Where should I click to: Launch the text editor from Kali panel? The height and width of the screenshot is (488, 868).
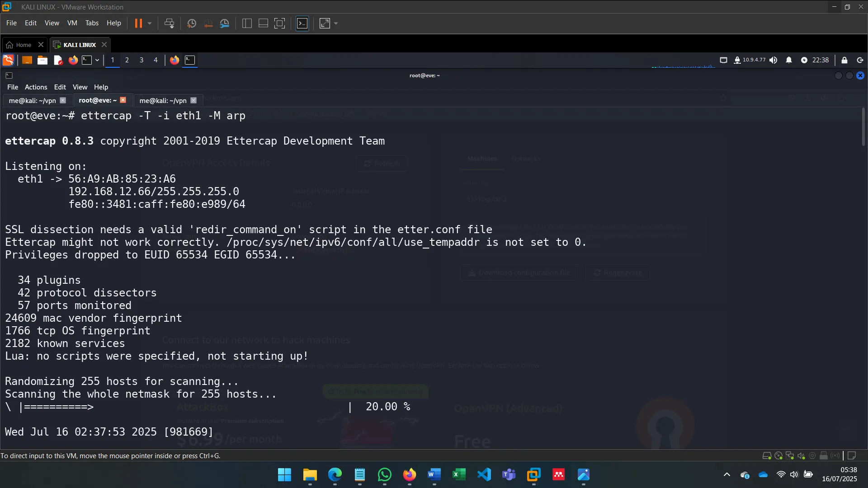58,60
